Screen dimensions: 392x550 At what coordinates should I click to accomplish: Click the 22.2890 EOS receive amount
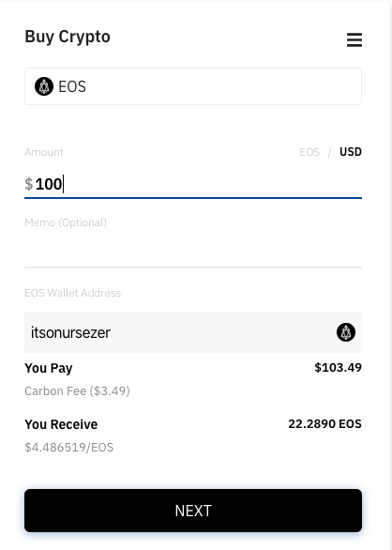[x=324, y=423]
